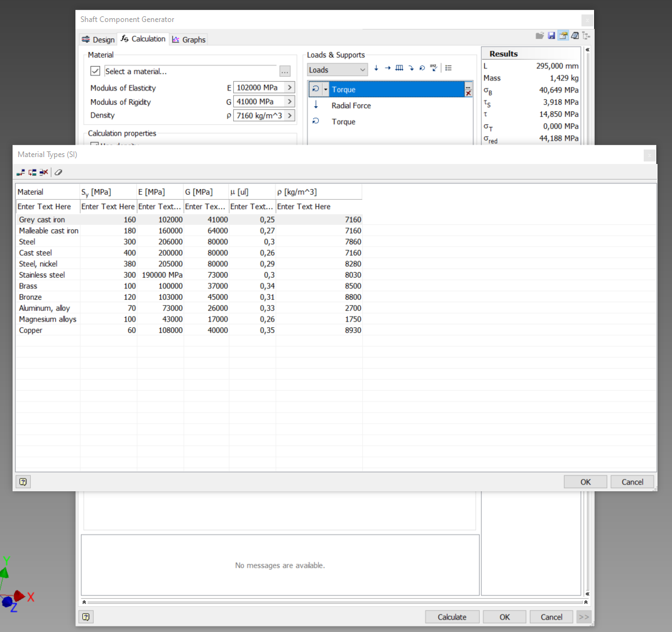Open the help icon in Material Types dialog

pyautogui.click(x=23, y=482)
